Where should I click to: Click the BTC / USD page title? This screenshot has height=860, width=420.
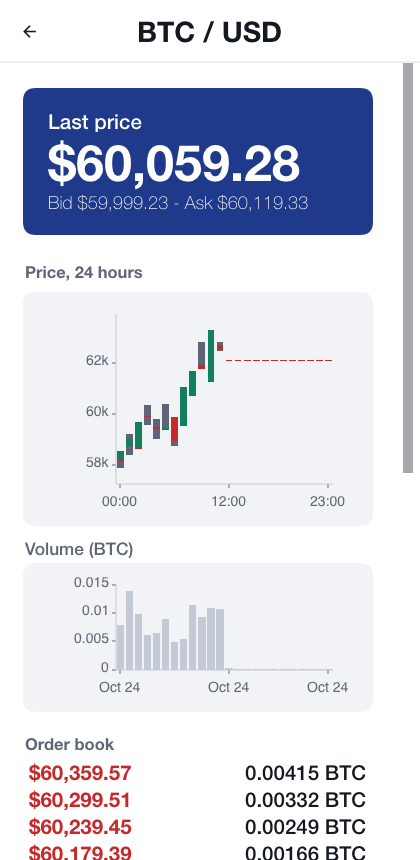[x=209, y=32]
